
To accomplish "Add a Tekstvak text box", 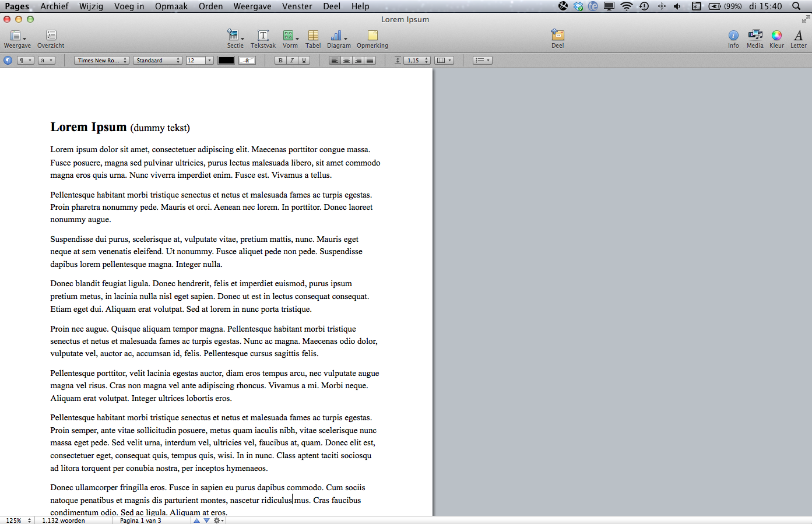I will [263, 39].
